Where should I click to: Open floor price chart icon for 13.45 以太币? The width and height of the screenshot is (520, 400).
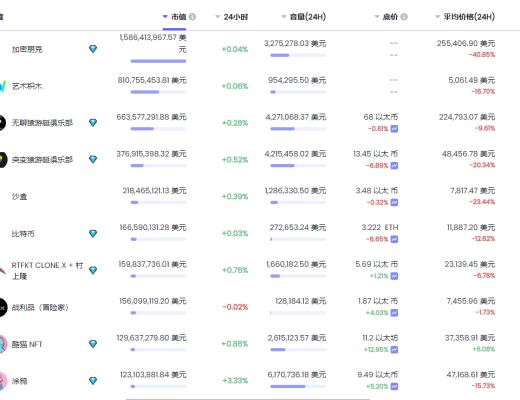(394, 165)
